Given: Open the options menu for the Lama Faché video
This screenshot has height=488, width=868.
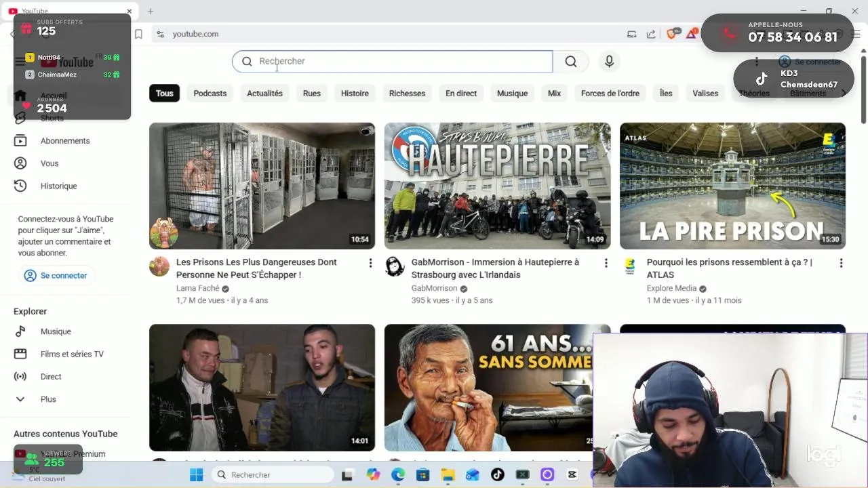Looking at the screenshot, I should 370,263.
